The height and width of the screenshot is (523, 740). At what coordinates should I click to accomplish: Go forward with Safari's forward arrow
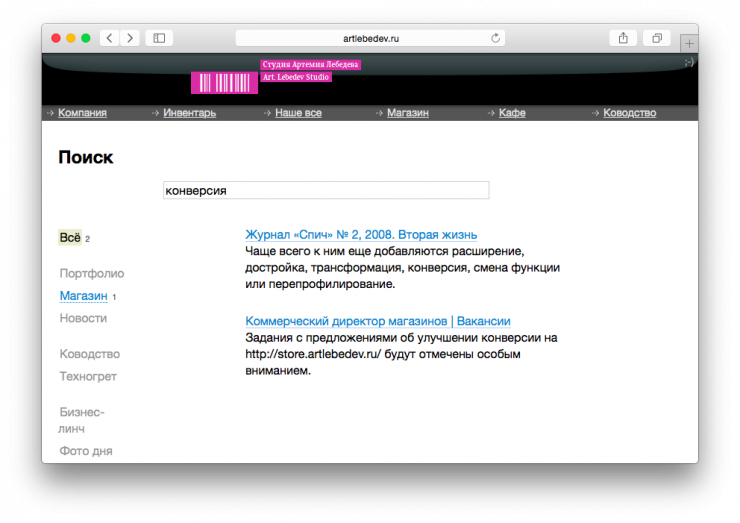130,38
